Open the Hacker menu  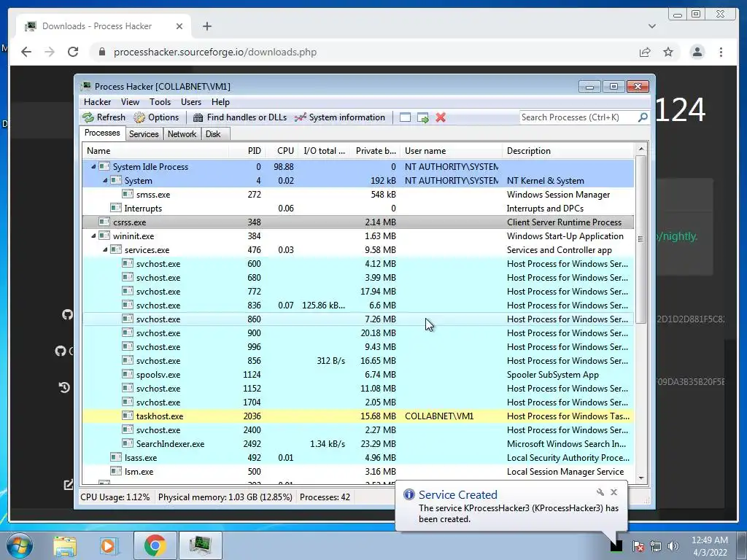[97, 102]
